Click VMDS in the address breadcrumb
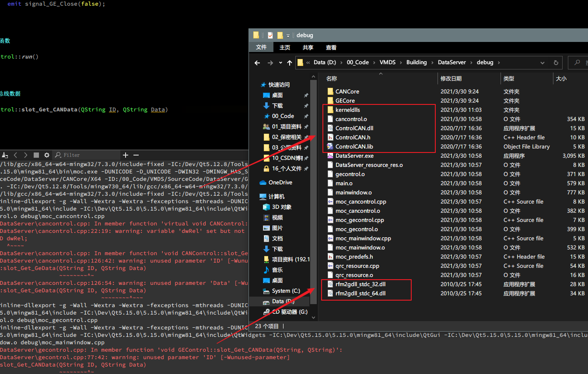Image resolution: width=588 pixels, height=374 pixels. pyautogui.click(x=388, y=62)
